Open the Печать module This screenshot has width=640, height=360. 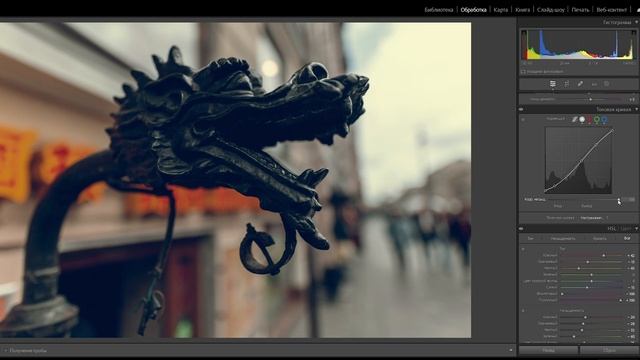pos(580,10)
